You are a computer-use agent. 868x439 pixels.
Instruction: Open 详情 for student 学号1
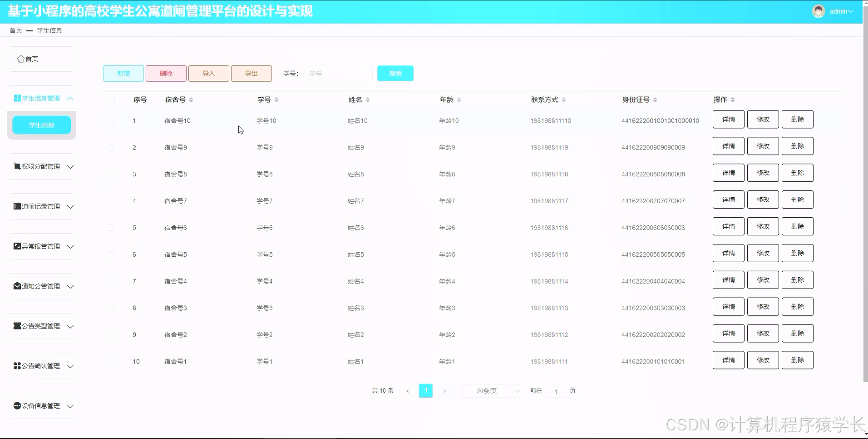click(x=728, y=359)
